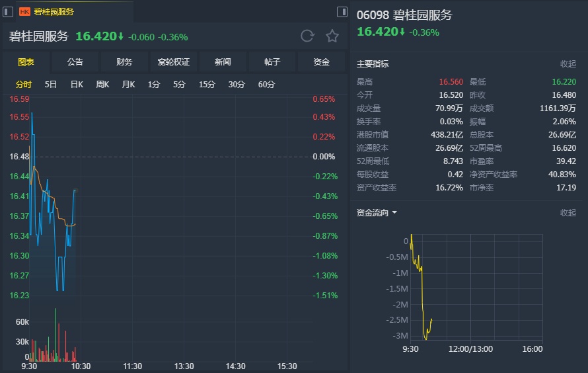Image resolution: width=588 pixels, height=373 pixels.
Task: Select the 1分 interval
Action: point(154,85)
